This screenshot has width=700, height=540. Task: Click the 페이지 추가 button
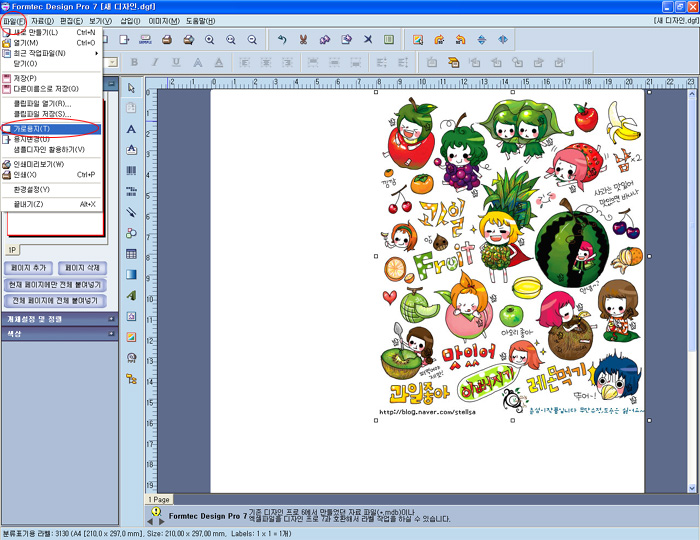click(29, 268)
